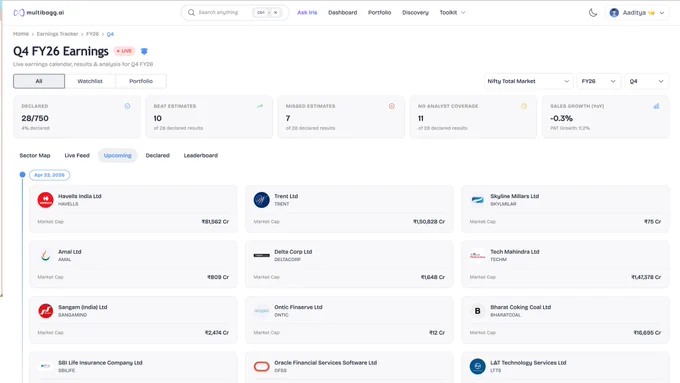Click the SBI Life Insurance logo
The image size is (680, 383).
click(46, 367)
